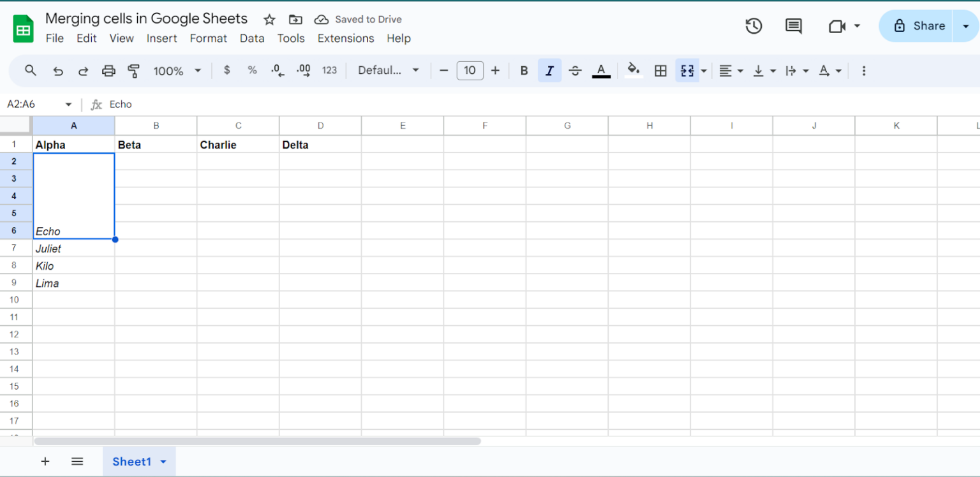Expand the zoom level dropdown
This screenshot has width=980, height=477.
[x=197, y=70]
